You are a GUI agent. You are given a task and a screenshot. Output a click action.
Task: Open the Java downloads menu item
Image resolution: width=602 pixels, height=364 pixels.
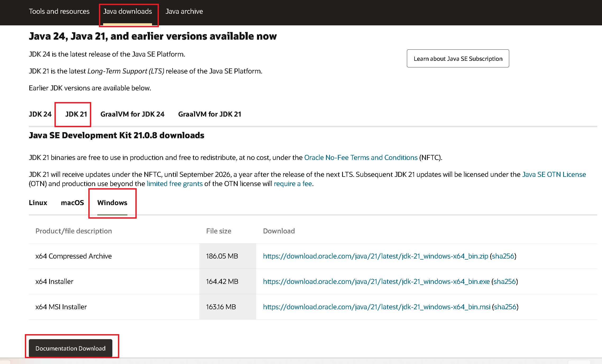point(128,12)
